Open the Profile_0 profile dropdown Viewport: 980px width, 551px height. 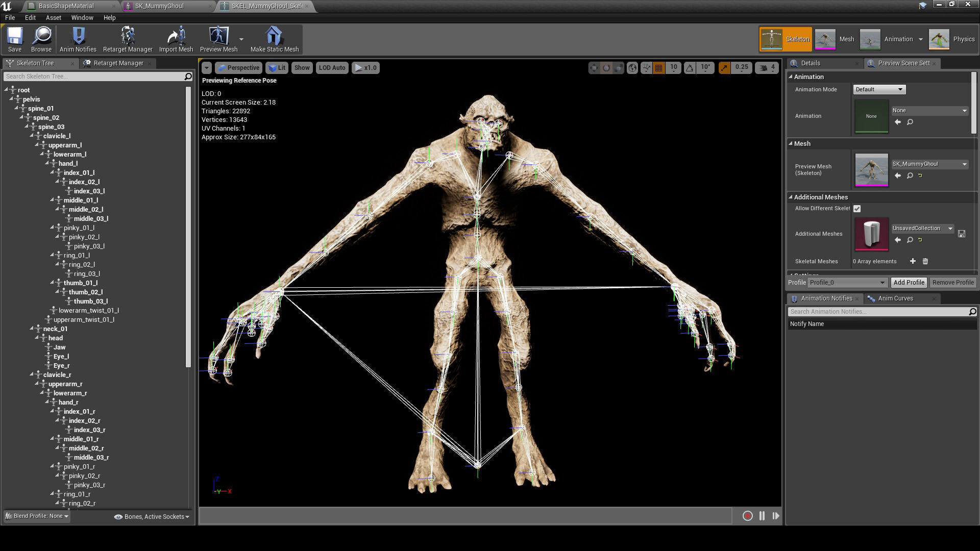847,283
